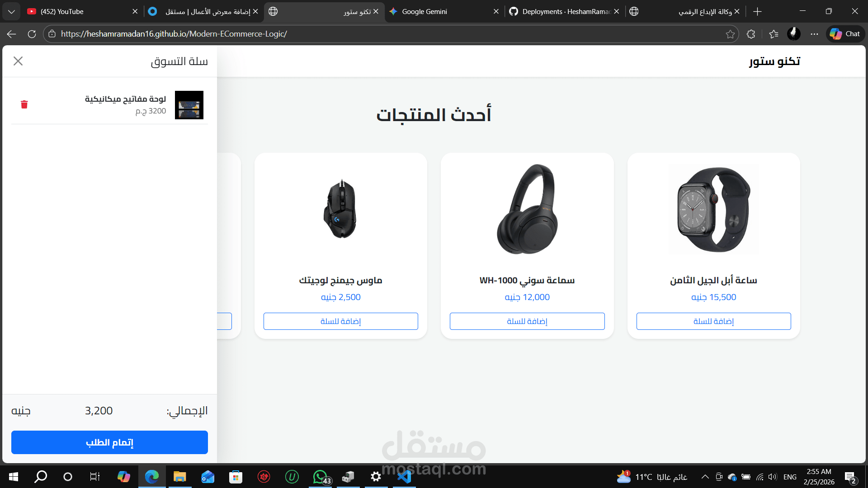
Task: Close the shopping cart panel
Action: click(x=18, y=61)
